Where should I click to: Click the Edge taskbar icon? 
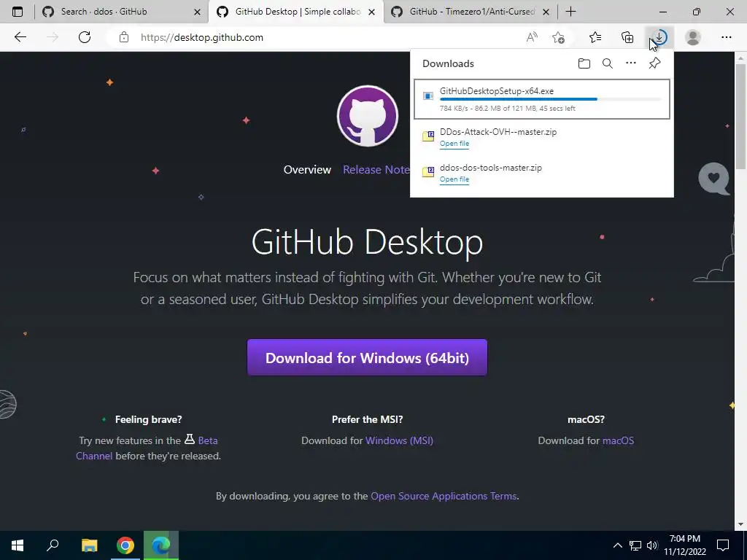point(161,545)
